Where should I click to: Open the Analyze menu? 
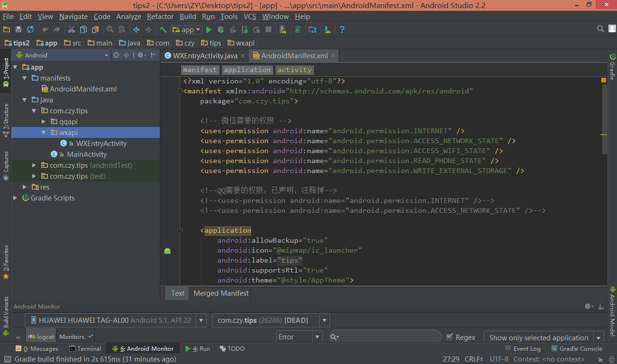point(129,17)
